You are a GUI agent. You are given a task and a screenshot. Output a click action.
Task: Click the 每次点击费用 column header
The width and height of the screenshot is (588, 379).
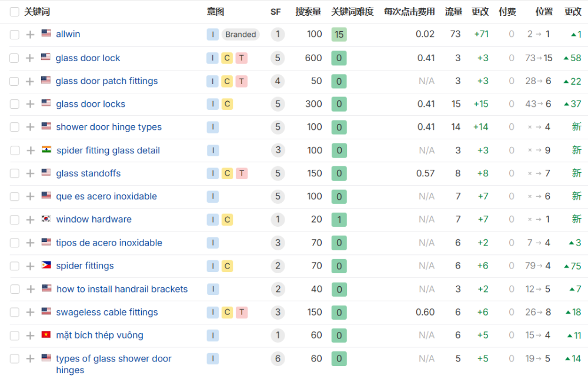(409, 12)
